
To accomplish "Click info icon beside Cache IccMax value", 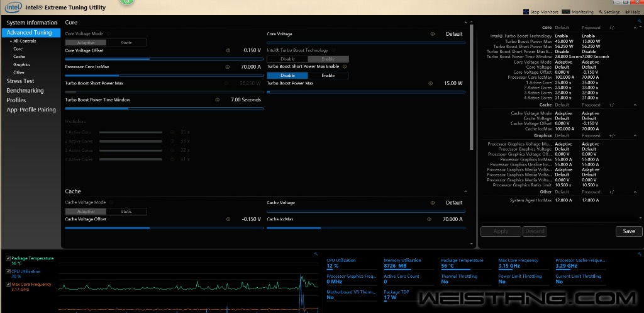I will (x=429, y=219).
